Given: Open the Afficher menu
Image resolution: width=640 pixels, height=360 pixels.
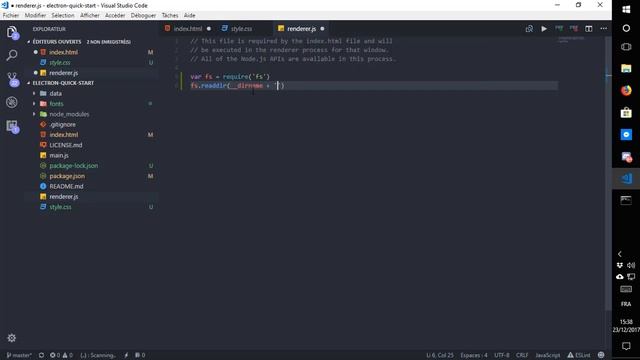Looking at the screenshot, I should (x=90, y=15).
